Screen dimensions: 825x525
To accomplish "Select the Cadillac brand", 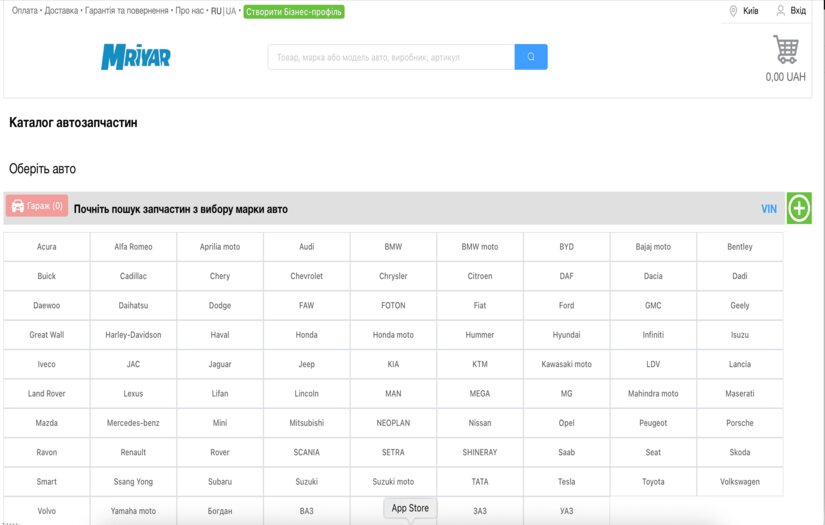I will pyautogui.click(x=133, y=276).
